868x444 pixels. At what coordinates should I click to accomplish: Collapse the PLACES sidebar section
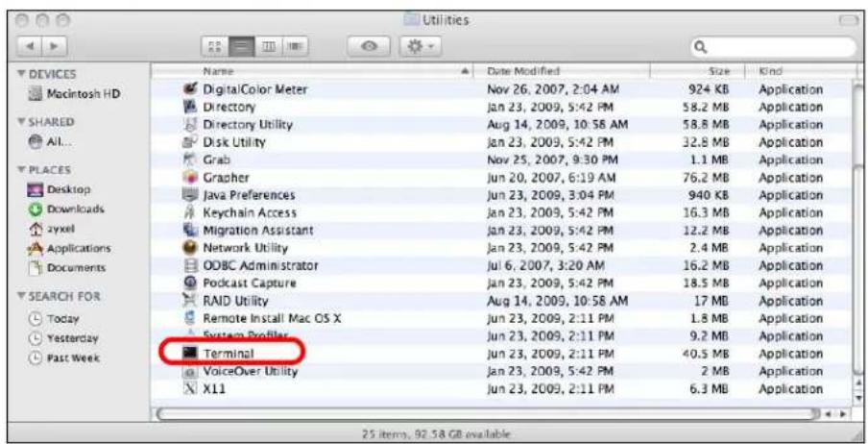pyautogui.click(x=22, y=169)
